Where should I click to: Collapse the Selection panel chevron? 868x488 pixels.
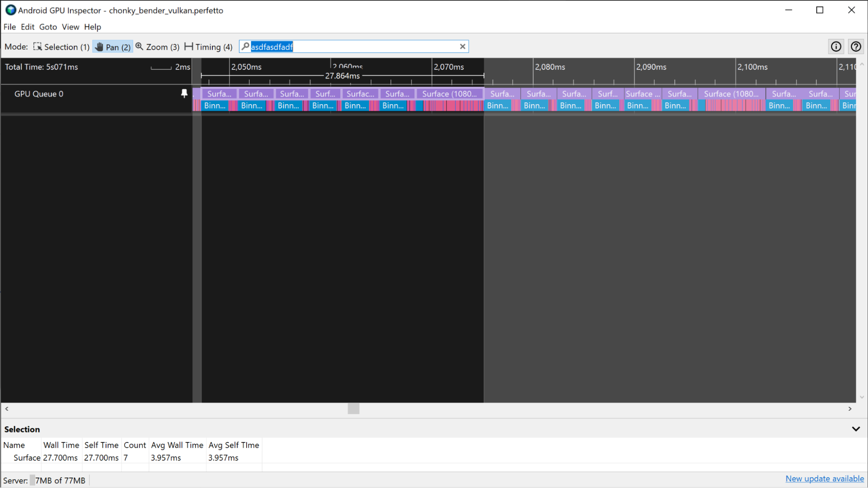(855, 429)
